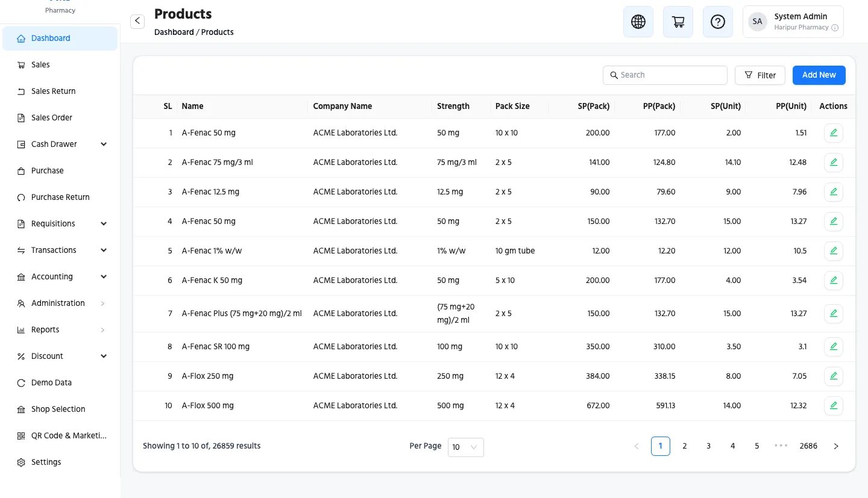Screen dimensions: 868x498
Task: Click the QR Code icon in sidebar
Action: click(21, 436)
